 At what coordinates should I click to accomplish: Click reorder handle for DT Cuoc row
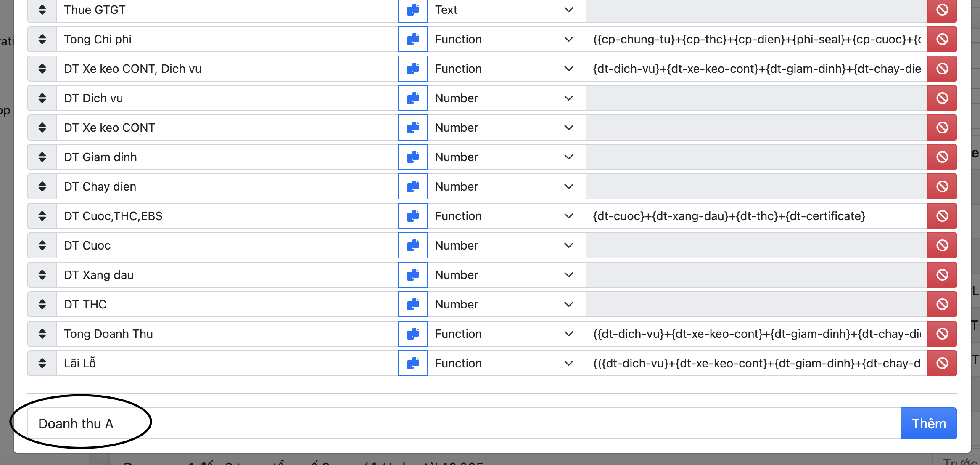42,245
